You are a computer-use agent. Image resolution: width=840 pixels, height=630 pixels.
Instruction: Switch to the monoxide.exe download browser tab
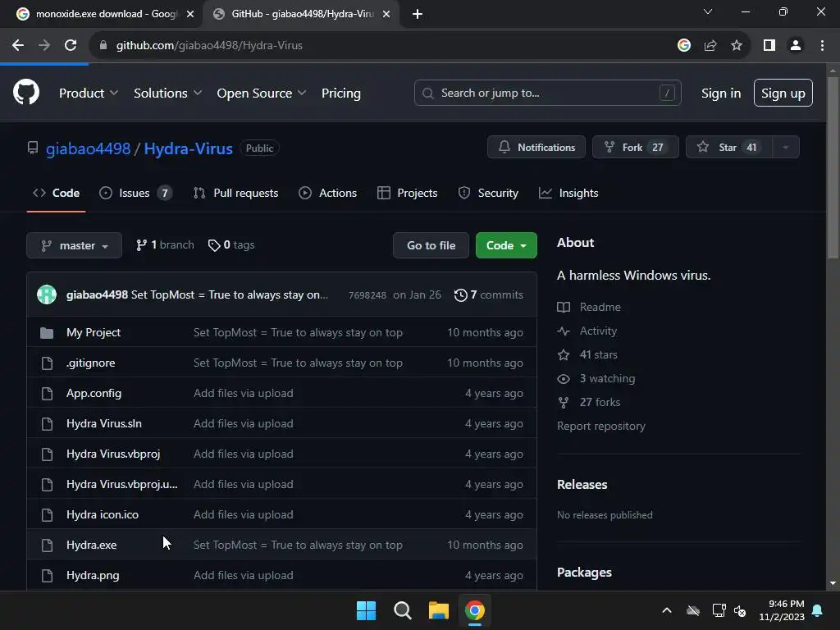(x=102, y=14)
